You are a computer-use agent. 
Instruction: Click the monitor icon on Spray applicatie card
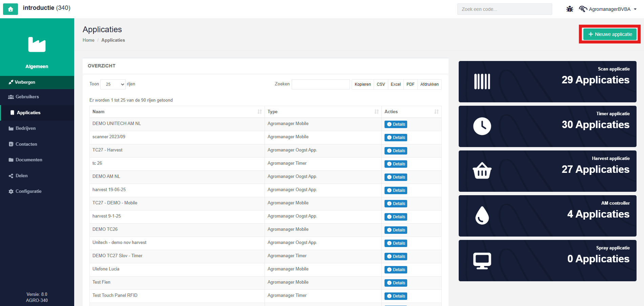[x=482, y=261]
